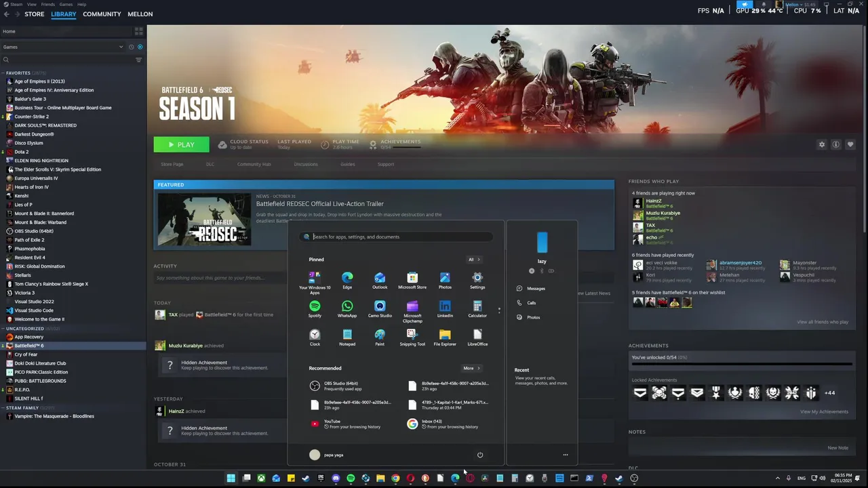
Task: Open Microsoft Clipchamp from pinned apps
Action: pos(412,311)
